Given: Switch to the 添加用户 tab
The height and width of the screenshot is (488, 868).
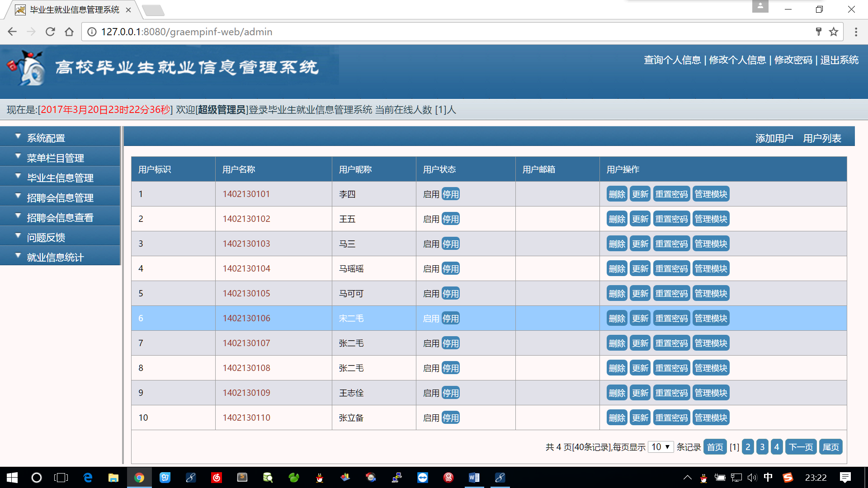Looking at the screenshot, I should pyautogui.click(x=774, y=138).
